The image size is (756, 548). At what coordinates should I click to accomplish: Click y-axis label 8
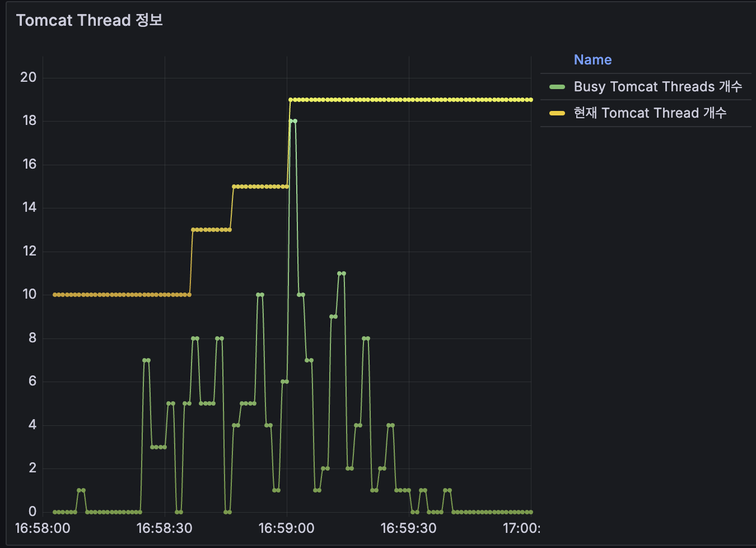pyautogui.click(x=32, y=338)
